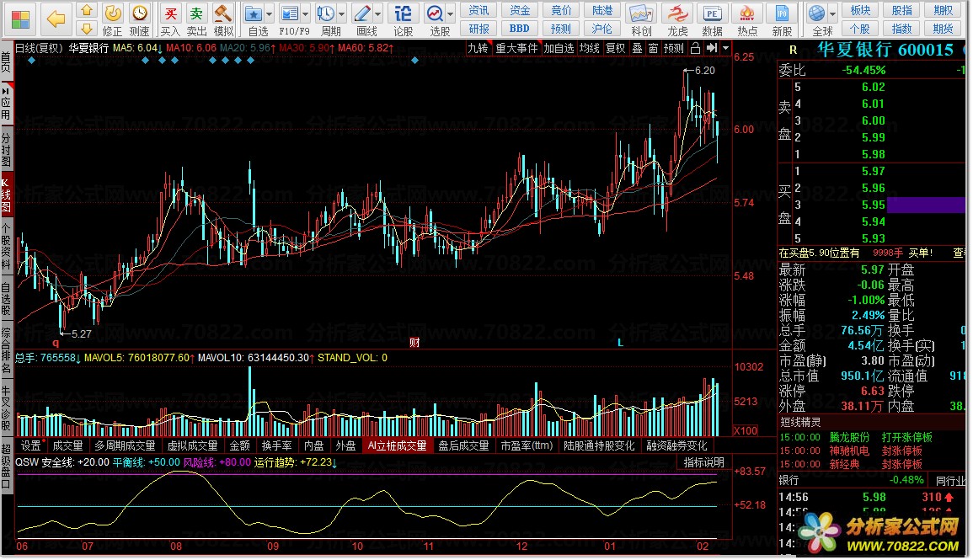Screen dimensions: 973x560
Task: Open the 热点 hot flame icon
Action: pyautogui.click(x=747, y=13)
